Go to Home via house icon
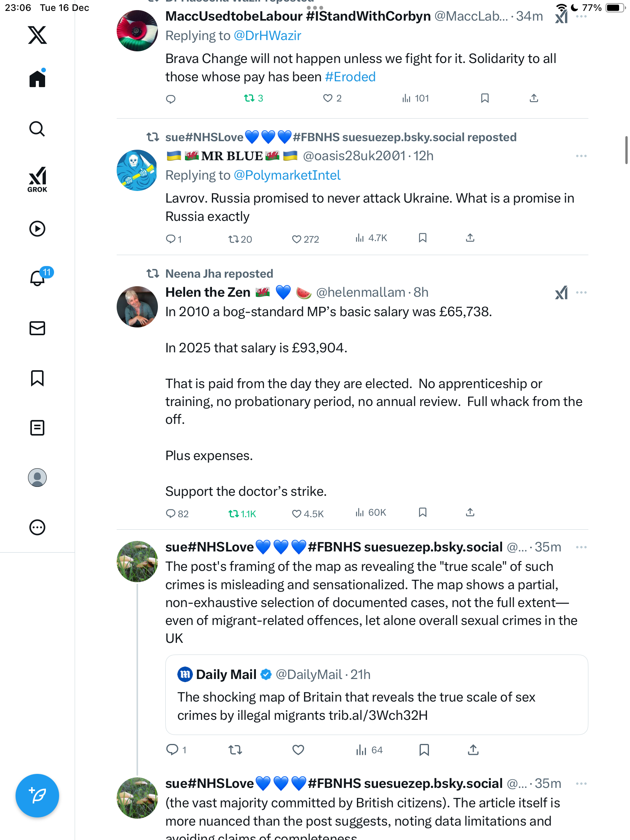The width and height of the screenshot is (630, 840). pos(37,79)
